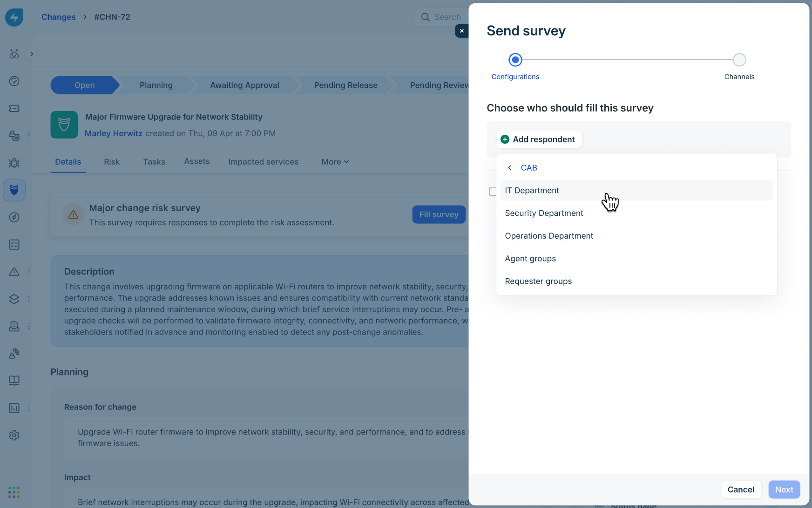This screenshot has height=508, width=812.
Task: Select the Planning status stage
Action: (156, 85)
